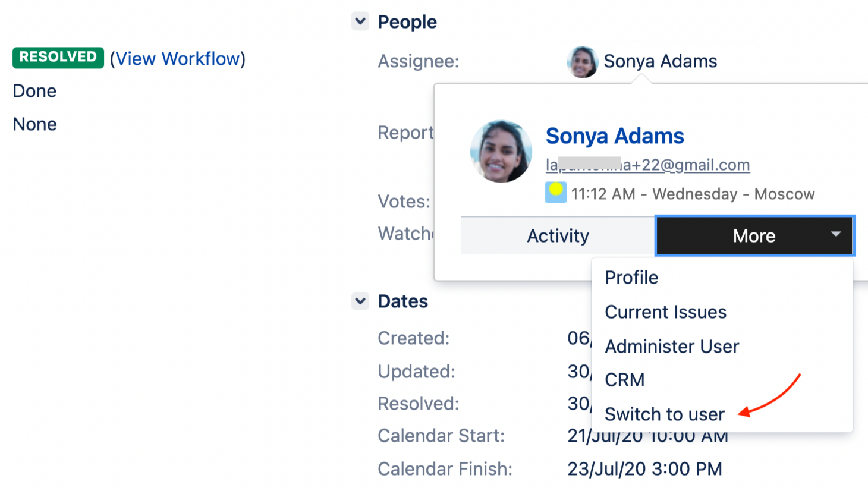Choose "Profile" in the More menu
The width and height of the screenshot is (868, 494).
point(631,277)
